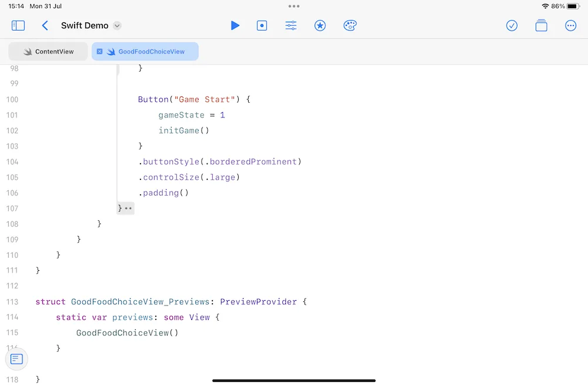Click GoodFoodChoiceView_Previews struct name
The height and width of the screenshot is (386, 588).
point(141,301)
